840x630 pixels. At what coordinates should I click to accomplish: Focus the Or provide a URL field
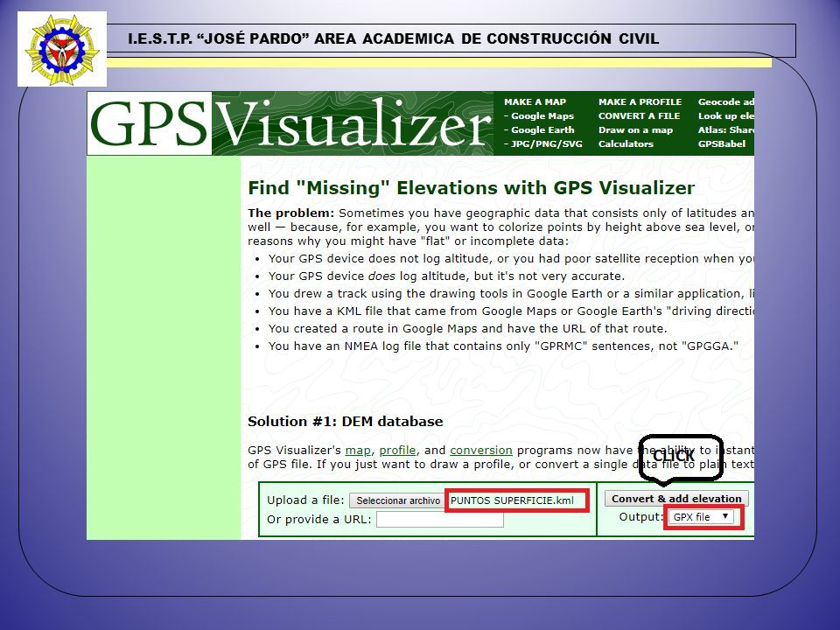coord(440,520)
